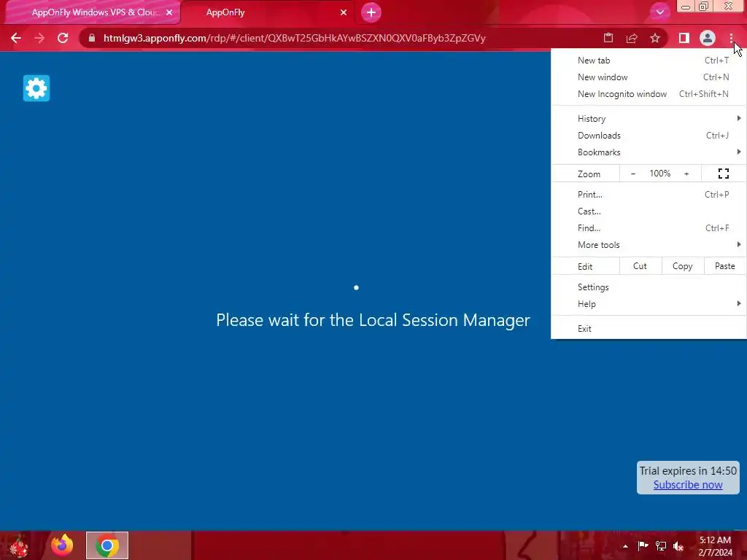Click the Cut button in Edit row
This screenshot has width=747, height=560.
[x=640, y=266]
